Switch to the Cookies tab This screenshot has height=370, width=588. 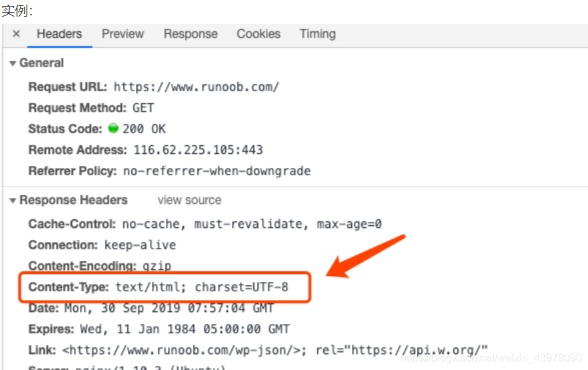click(259, 34)
